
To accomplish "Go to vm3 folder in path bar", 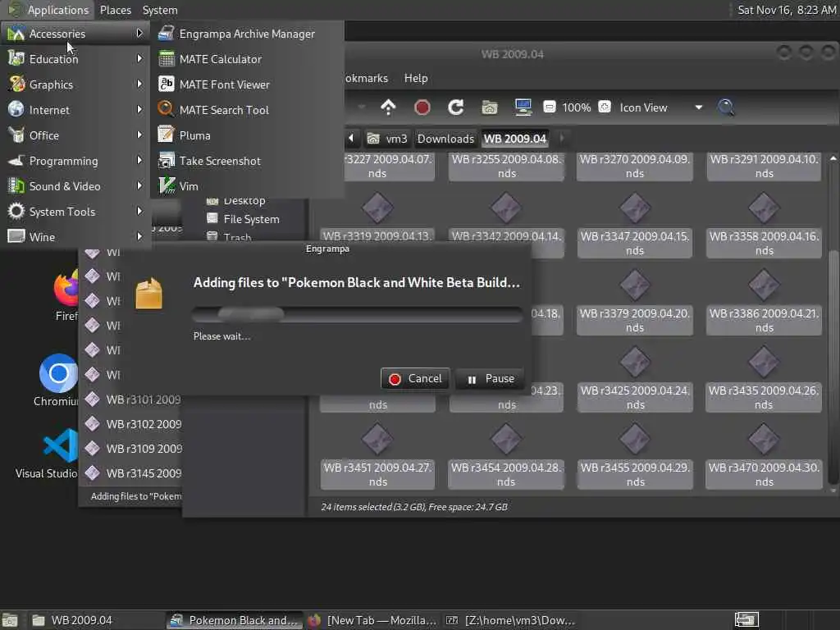I will click(387, 139).
